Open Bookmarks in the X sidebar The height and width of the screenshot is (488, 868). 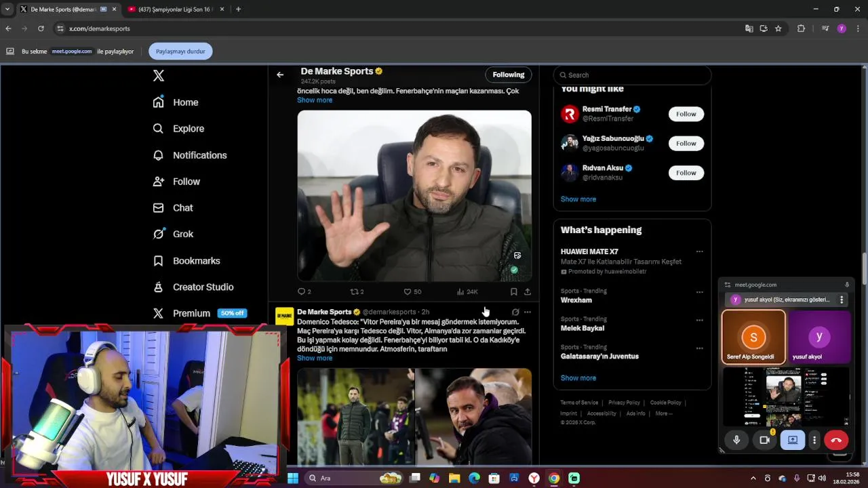[186, 261]
